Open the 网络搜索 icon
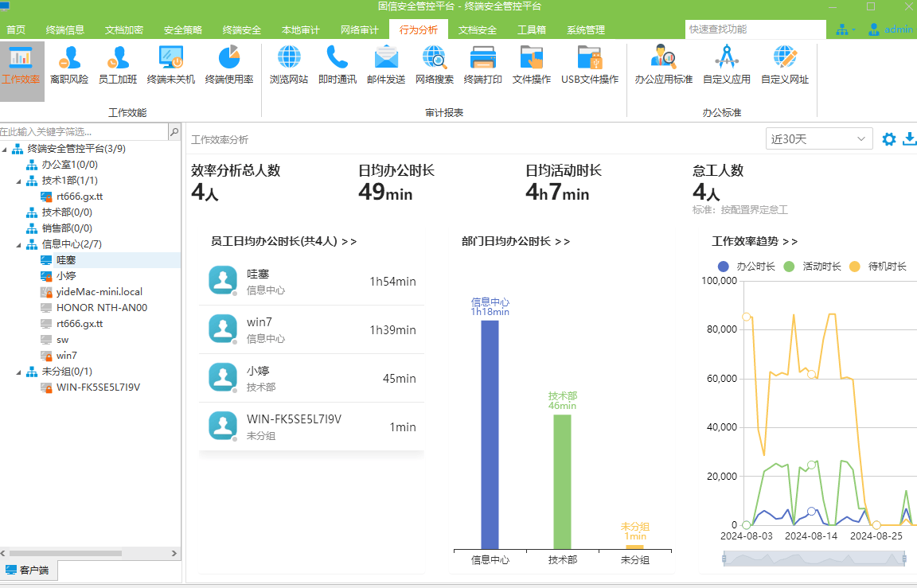 click(435, 65)
